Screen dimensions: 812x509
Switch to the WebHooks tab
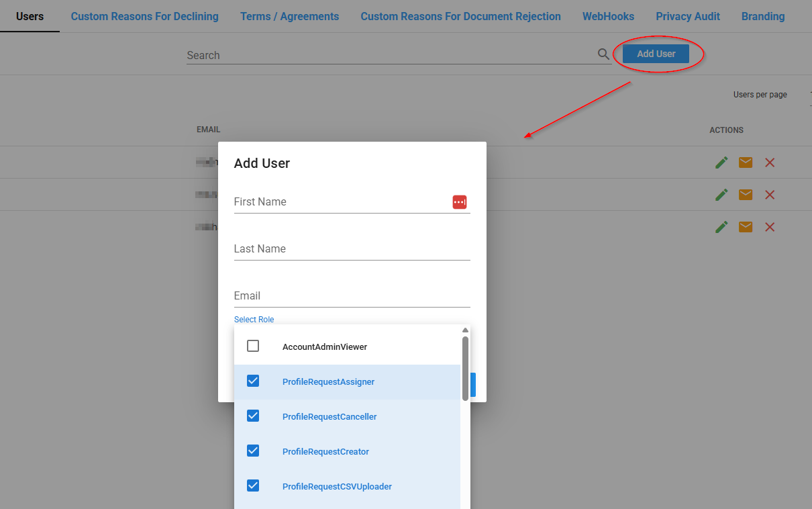point(608,16)
